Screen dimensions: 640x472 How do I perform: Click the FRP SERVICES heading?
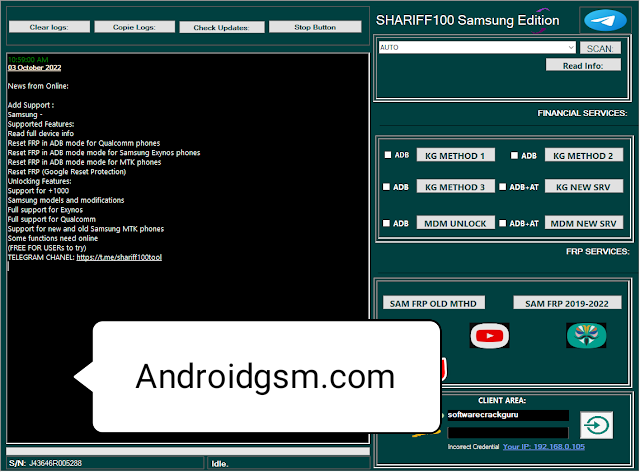598,252
